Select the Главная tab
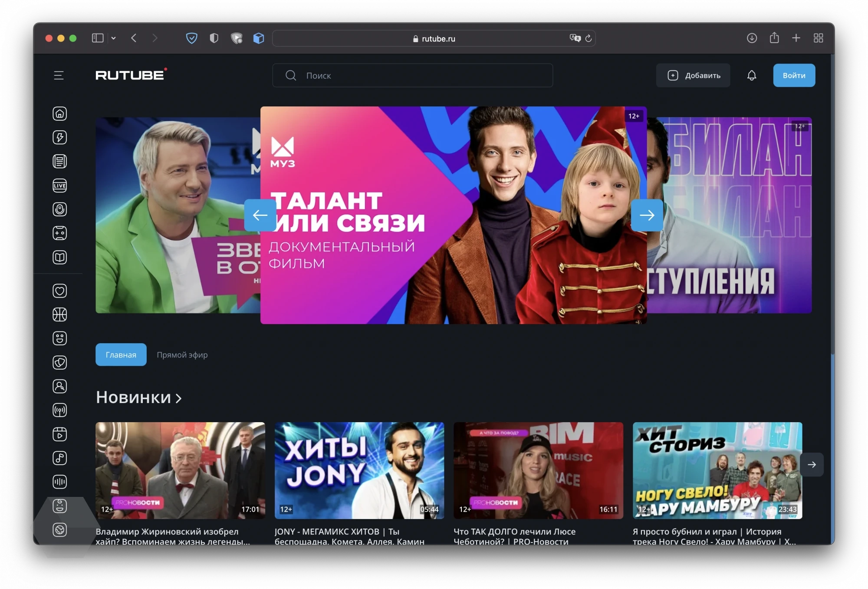 [x=121, y=355]
